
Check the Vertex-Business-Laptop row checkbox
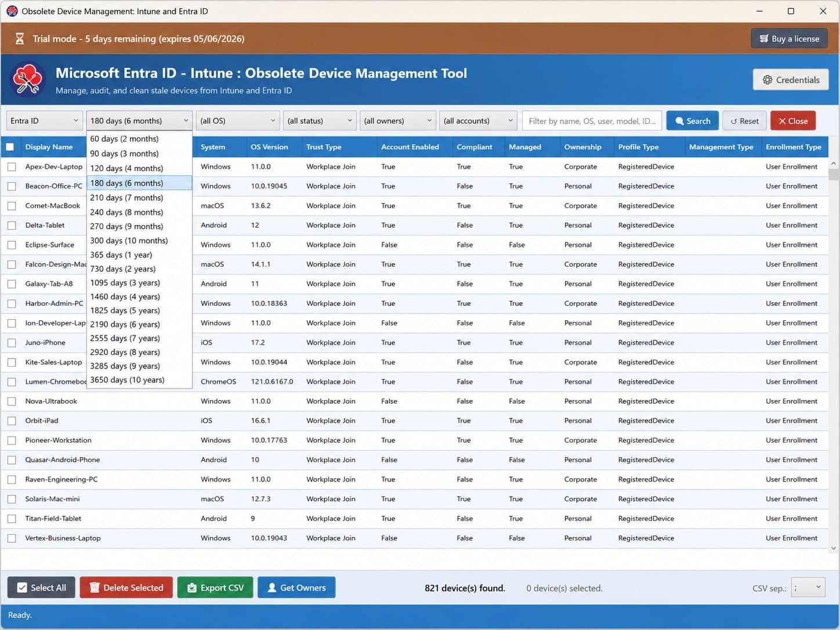(12, 538)
